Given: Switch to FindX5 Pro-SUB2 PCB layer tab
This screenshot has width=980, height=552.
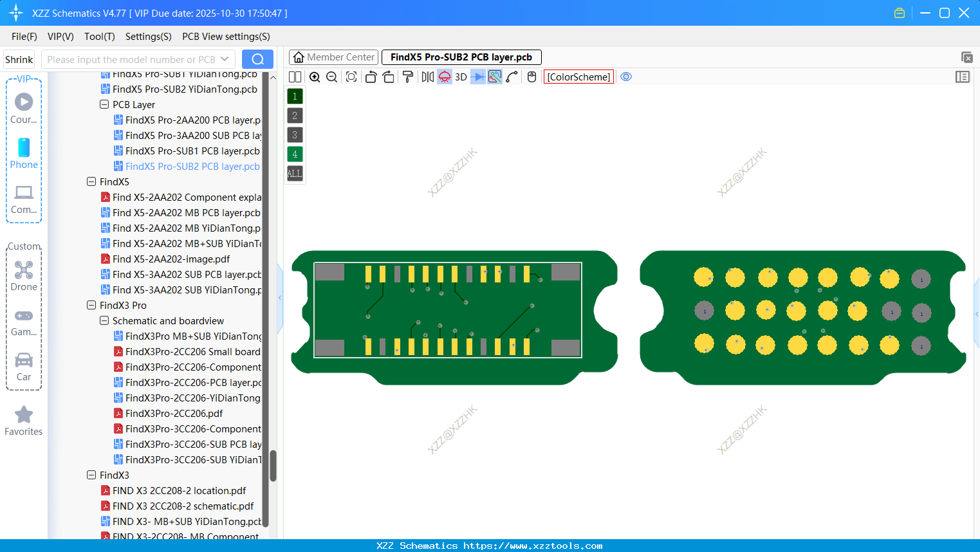Looking at the screenshot, I should [461, 57].
